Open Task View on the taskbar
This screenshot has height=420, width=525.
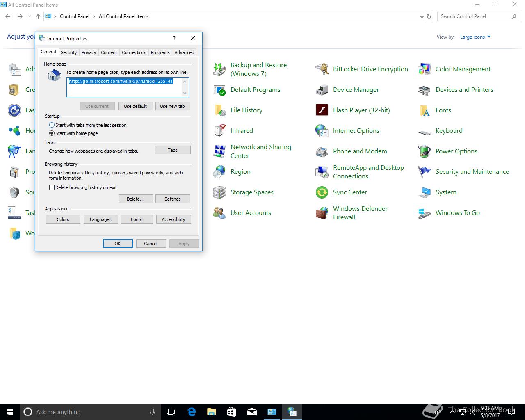click(171, 412)
